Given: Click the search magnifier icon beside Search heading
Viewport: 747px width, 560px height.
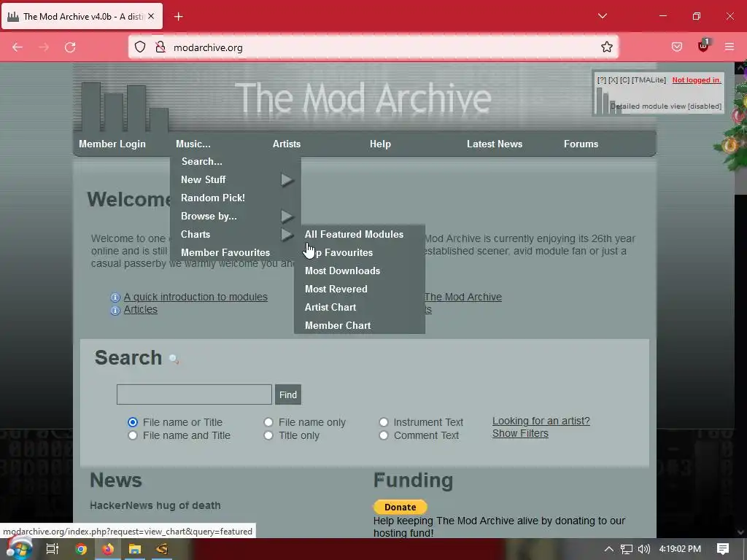Looking at the screenshot, I should [x=174, y=359].
